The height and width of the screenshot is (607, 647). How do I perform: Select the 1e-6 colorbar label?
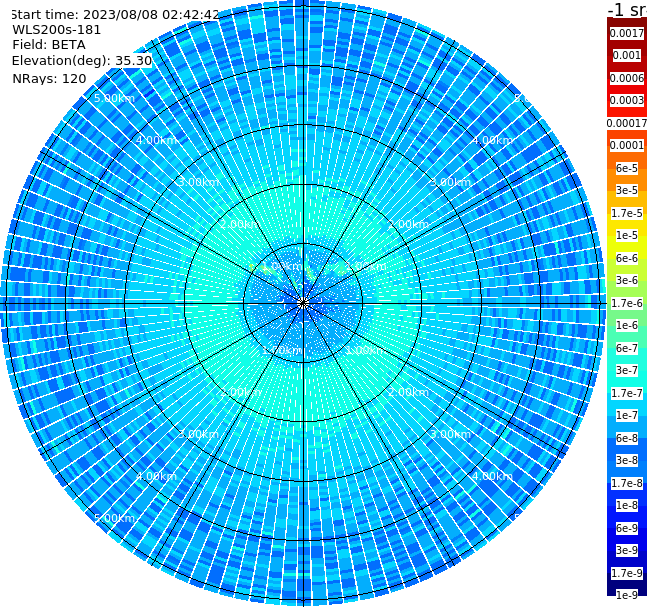coord(627,325)
